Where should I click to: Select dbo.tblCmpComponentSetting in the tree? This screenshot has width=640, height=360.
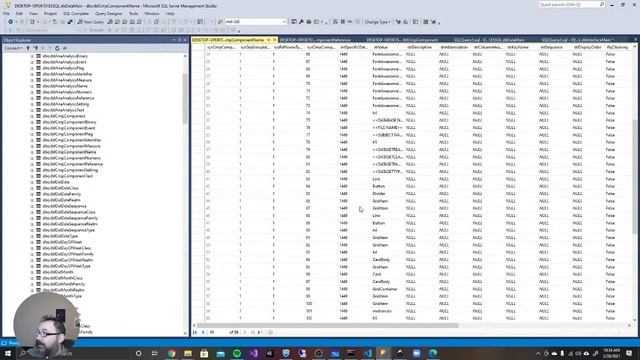tap(70, 170)
